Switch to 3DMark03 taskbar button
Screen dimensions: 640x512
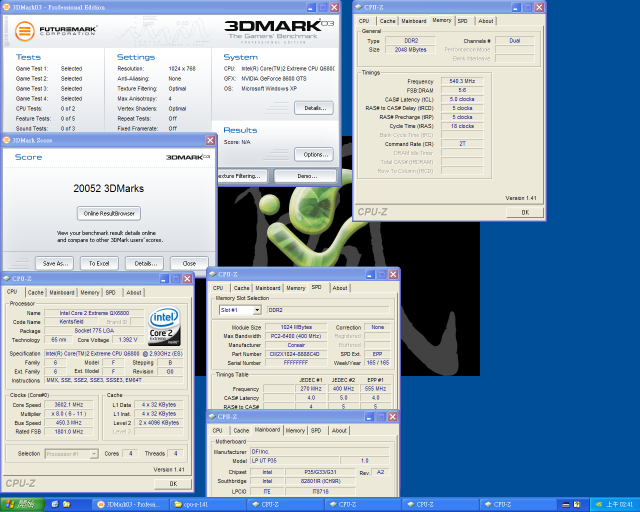tap(131, 504)
